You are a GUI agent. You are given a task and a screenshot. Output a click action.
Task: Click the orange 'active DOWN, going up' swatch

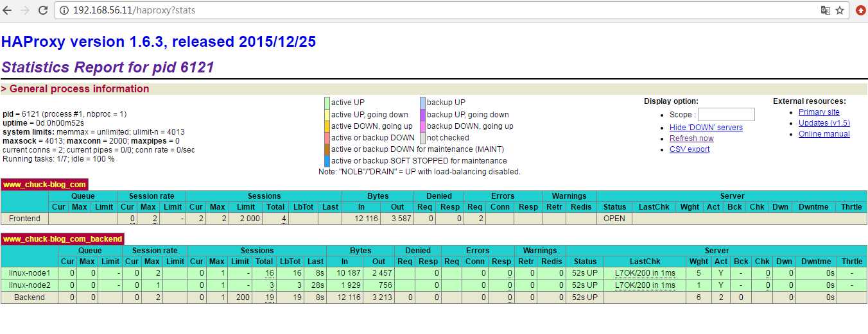coord(327,126)
